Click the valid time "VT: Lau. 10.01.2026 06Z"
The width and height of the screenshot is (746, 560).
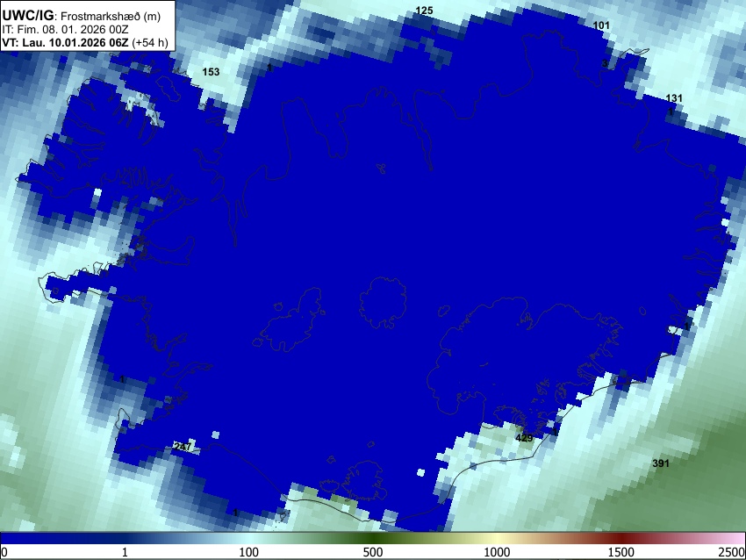coord(66,42)
